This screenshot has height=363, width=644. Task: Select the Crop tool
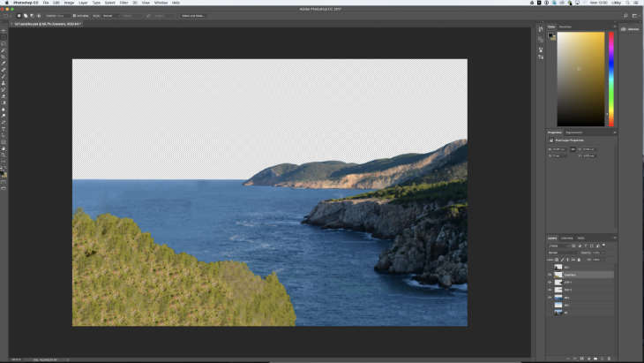click(4, 57)
